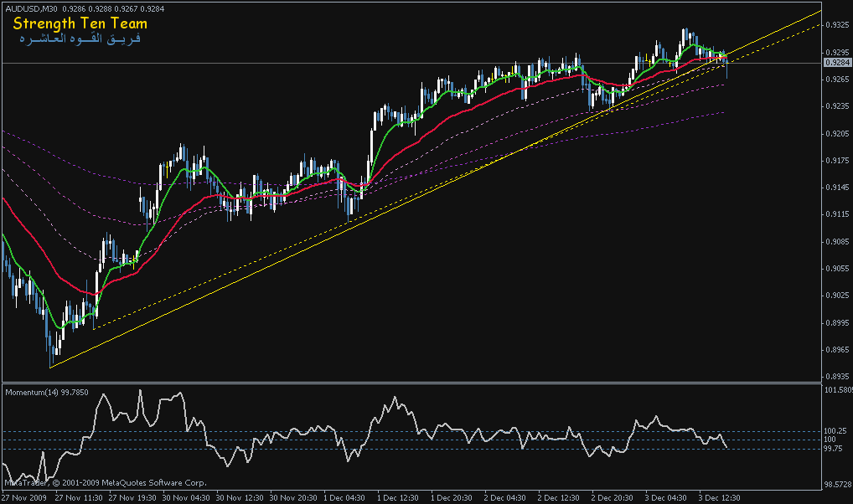The image size is (853, 504).
Task: Select the 1 Dec 04:30 time marker
Action: (343, 496)
